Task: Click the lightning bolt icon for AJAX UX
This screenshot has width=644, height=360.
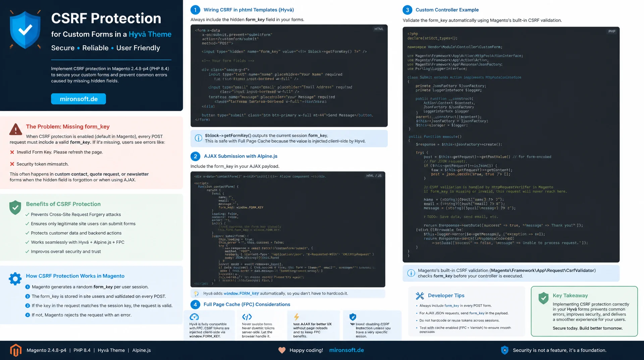Action: click(297, 317)
